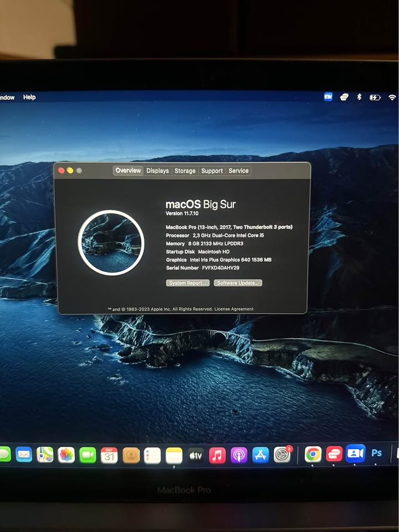This screenshot has width=399, height=532.
Task: Open Photoshop from the Dock
Action: pyautogui.click(x=377, y=453)
